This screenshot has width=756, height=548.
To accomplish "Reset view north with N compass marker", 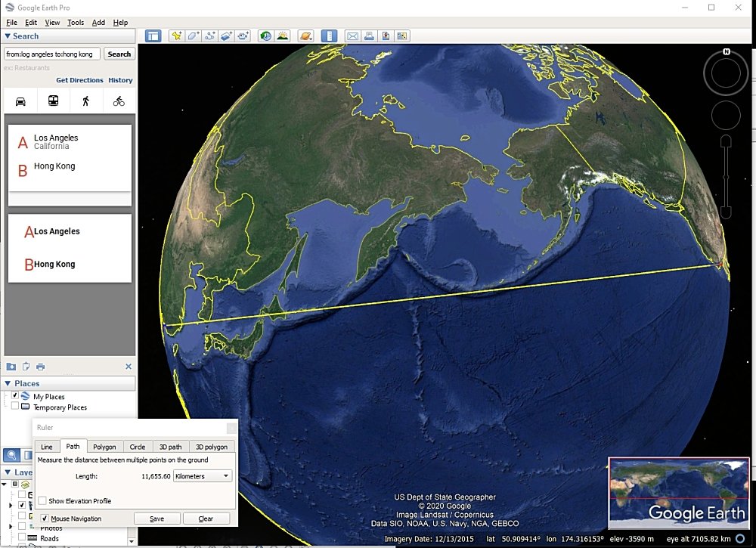I will tap(727, 51).
